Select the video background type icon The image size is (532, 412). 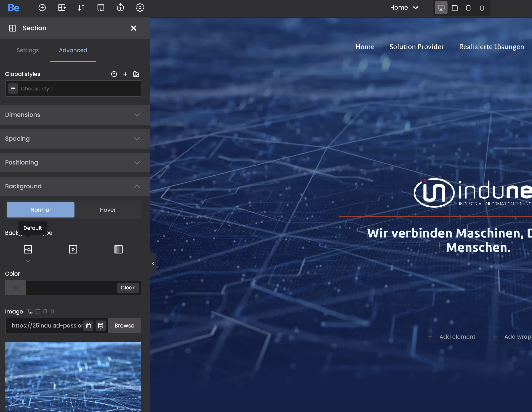pyautogui.click(x=73, y=249)
